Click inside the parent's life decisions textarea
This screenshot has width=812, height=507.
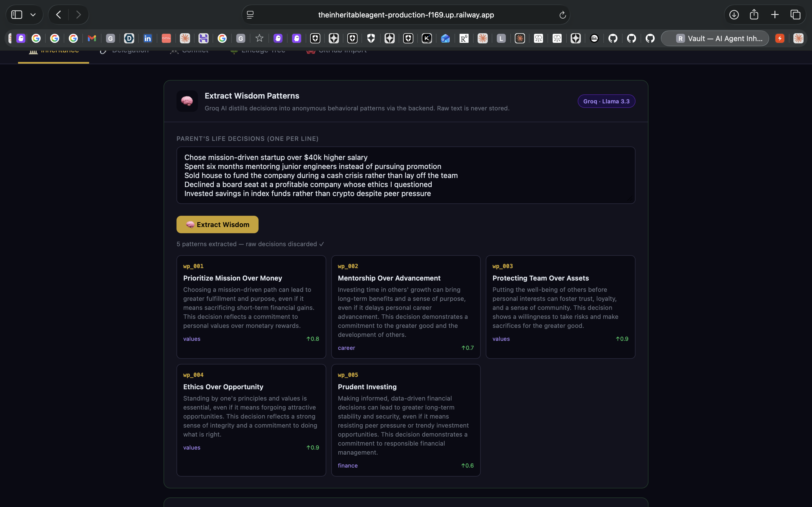405,175
